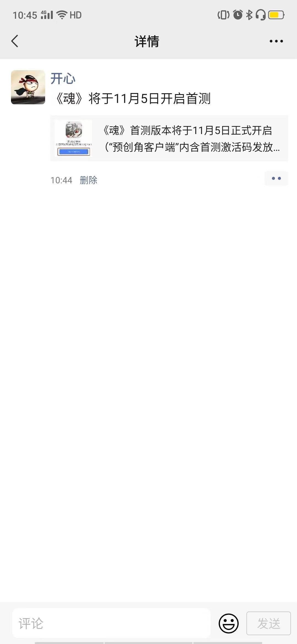The width and height of the screenshot is (297, 644).
Task: Tap the vibrate mode status icon
Action: click(x=223, y=15)
